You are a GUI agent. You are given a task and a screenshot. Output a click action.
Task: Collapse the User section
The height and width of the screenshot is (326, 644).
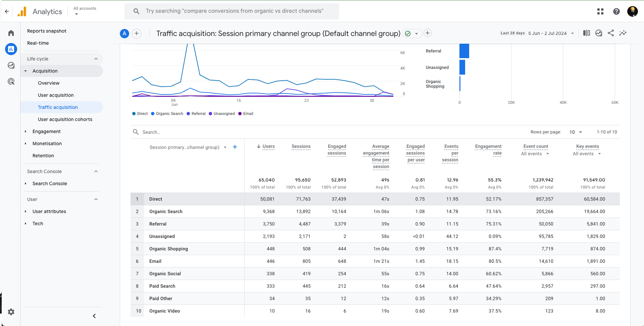coord(96,199)
